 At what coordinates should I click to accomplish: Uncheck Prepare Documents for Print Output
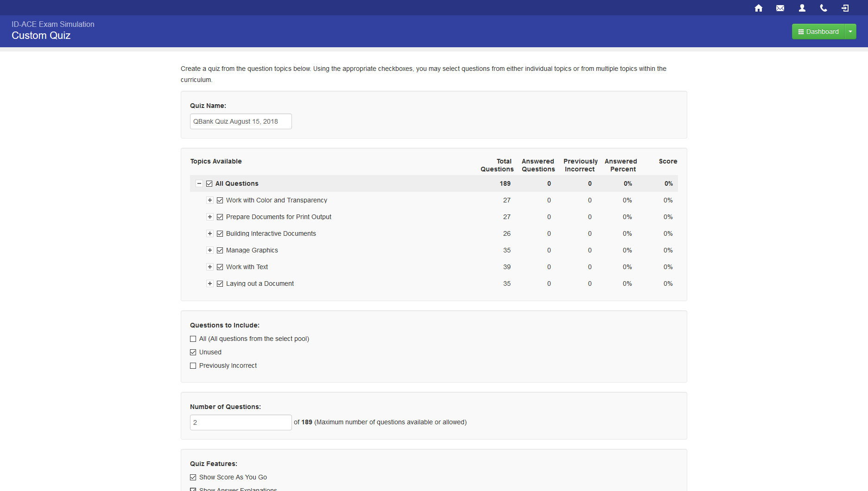point(220,217)
